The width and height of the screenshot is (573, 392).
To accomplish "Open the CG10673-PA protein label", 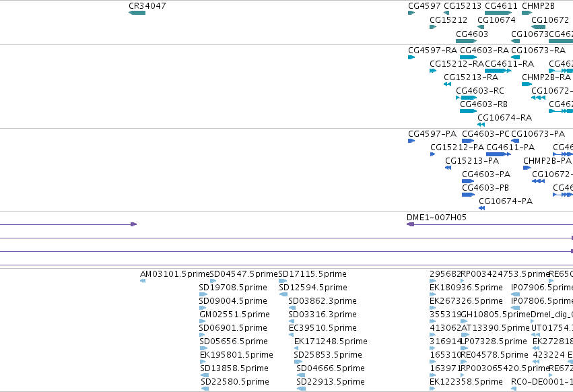I will 538,134.
